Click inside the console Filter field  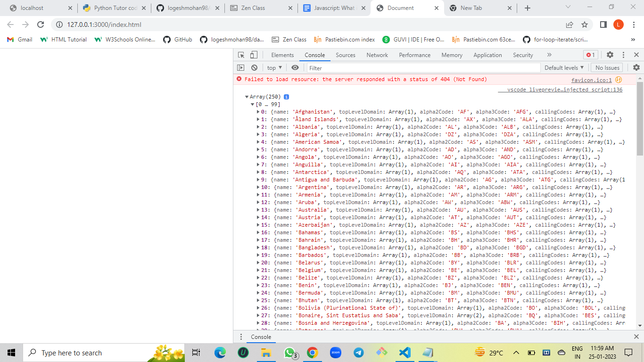pos(377,67)
